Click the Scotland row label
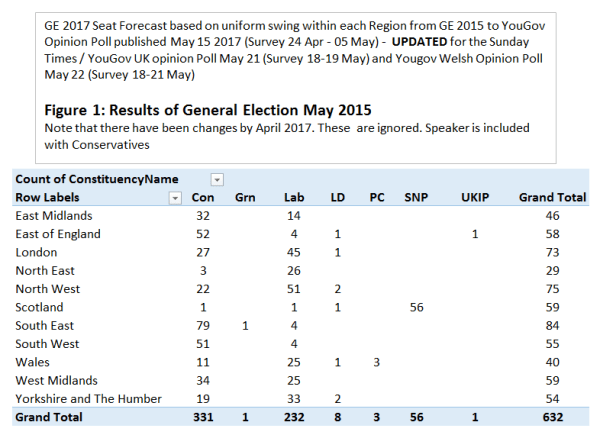 click(39, 307)
